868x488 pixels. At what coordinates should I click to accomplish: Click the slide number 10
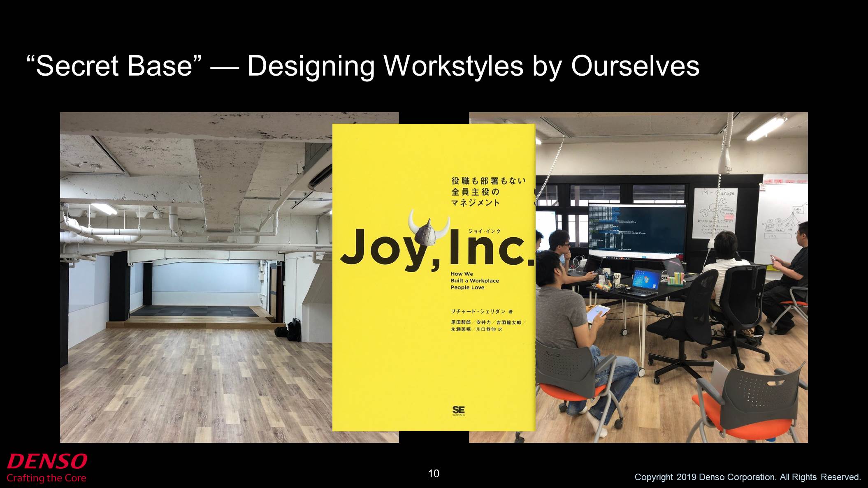(434, 474)
